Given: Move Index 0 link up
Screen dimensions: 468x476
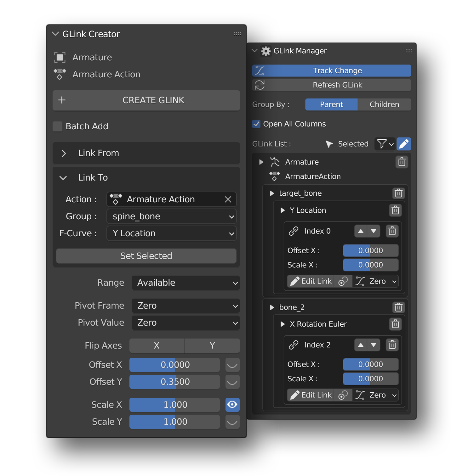Looking at the screenshot, I should click(x=361, y=231).
